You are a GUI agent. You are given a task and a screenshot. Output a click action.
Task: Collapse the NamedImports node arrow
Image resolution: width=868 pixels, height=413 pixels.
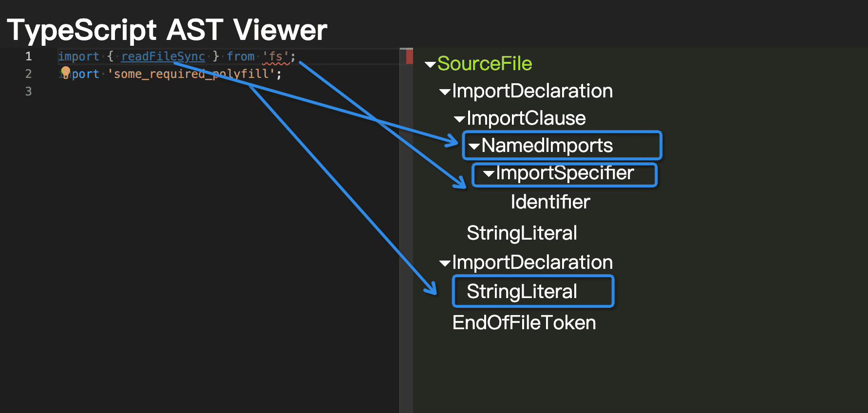coord(474,146)
